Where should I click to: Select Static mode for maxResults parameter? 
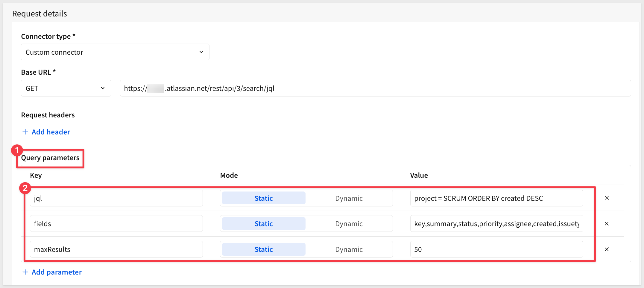coord(263,249)
